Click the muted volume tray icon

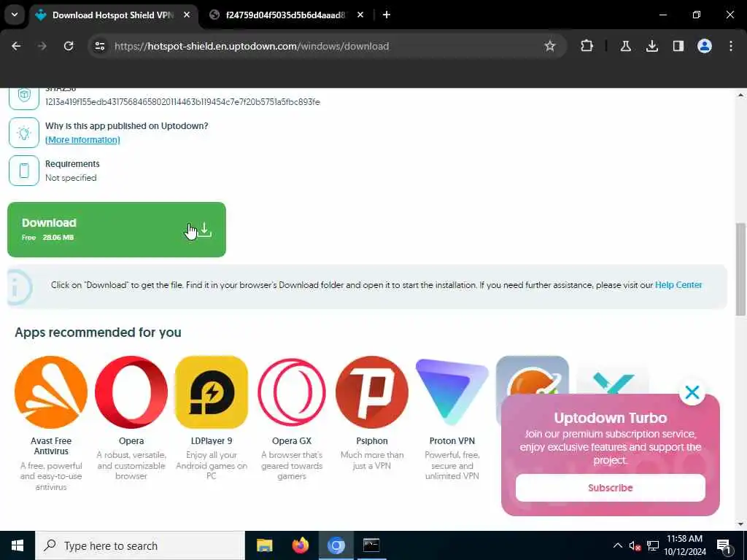(x=635, y=545)
